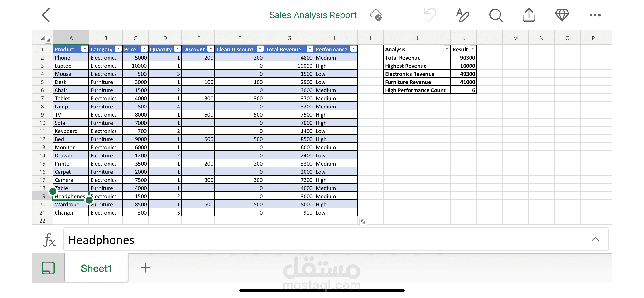Open Quantity column filter dropdown
The image size is (644, 298).
point(177,49)
